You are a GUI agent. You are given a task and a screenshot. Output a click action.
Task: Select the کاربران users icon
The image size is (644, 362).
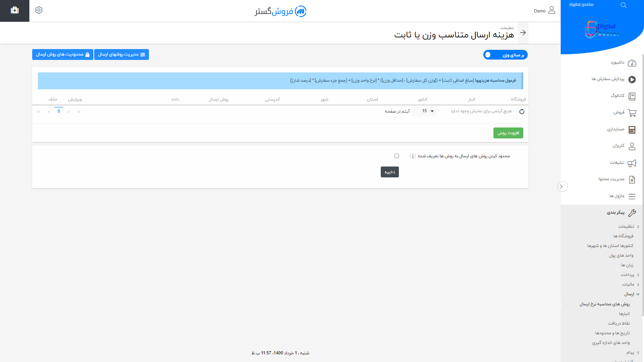click(632, 146)
